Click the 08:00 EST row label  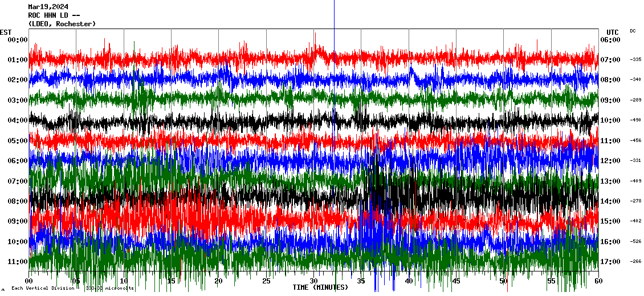pyautogui.click(x=17, y=201)
